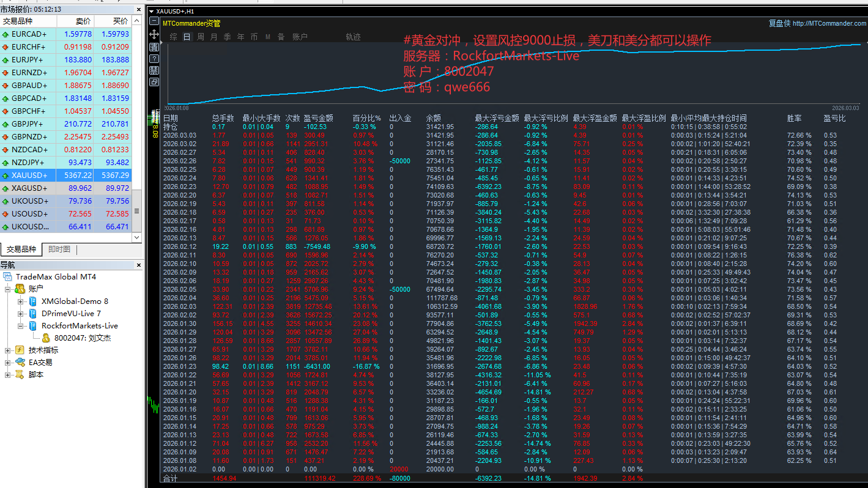The image size is (868, 488).
Task: Close the 导航 navigator panel
Action: click(x=138, y=265)
